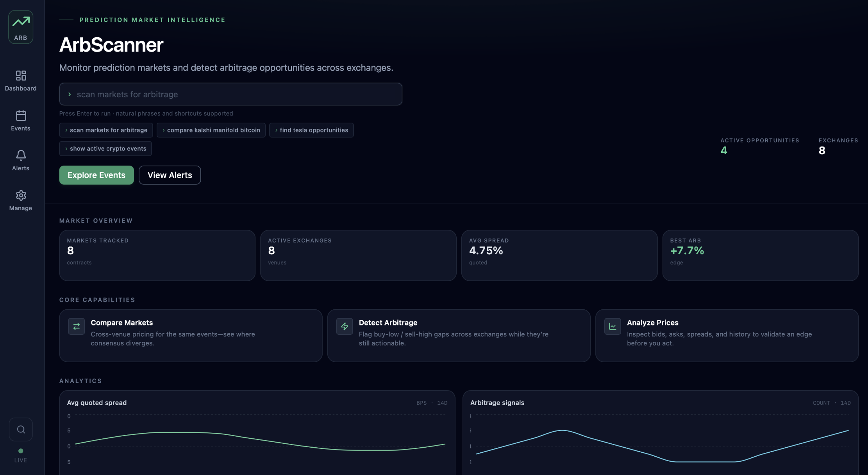Choose the 'show active crypto events' chip
Viewport: 868px width, 475px height.
coord(105,148)
